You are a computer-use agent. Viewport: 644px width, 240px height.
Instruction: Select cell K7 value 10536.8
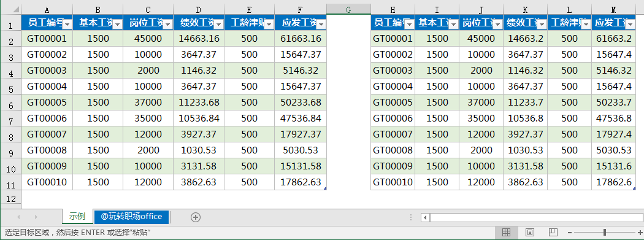[x=525, y=118]
